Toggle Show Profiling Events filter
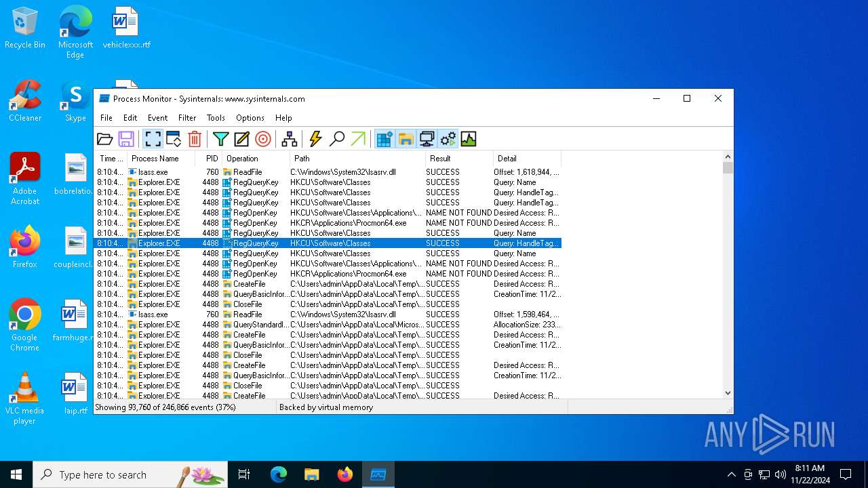Viewport: 868px width, 488px height. point(469,139)
